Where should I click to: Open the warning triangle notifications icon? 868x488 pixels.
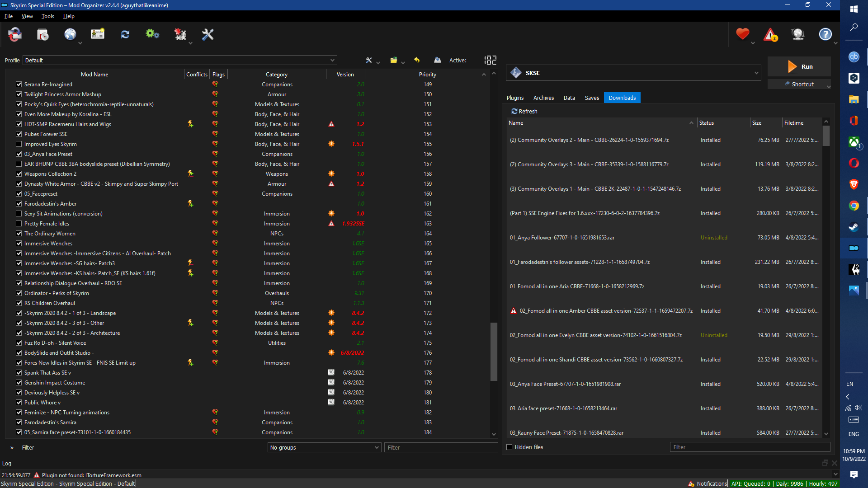click(770, 34)
